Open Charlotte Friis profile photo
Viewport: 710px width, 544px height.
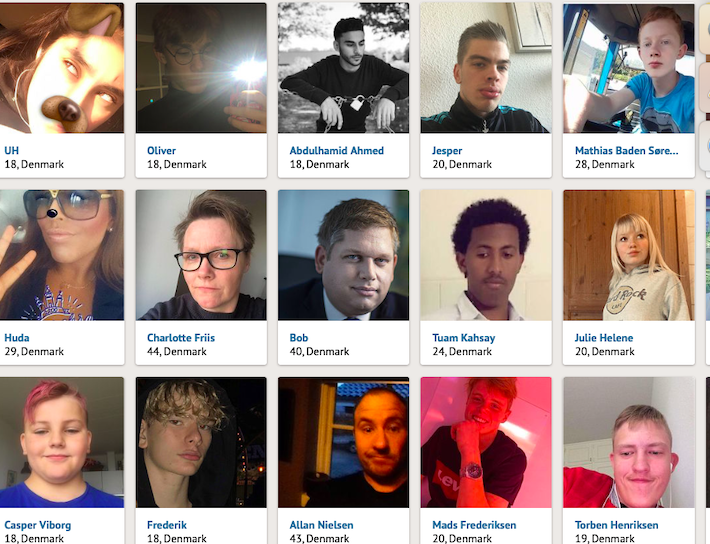[201, 255]
